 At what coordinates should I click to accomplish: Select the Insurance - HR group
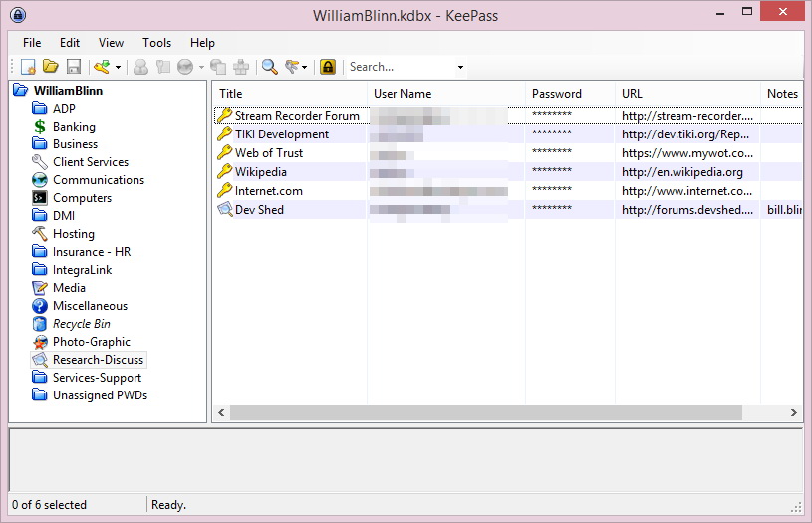(x=92, y=252)
